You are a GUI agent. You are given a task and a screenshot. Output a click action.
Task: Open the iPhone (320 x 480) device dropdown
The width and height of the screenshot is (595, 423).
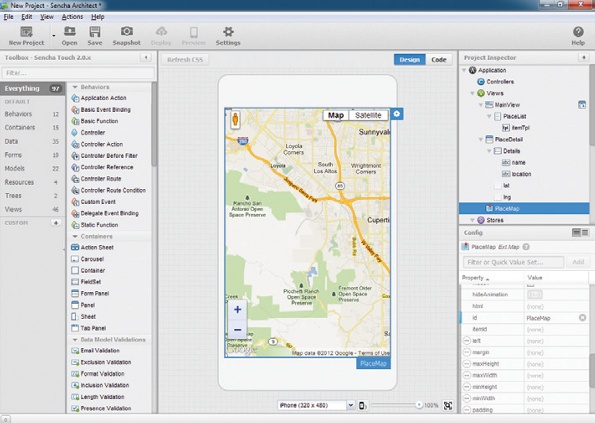click(x=351, y=405)
